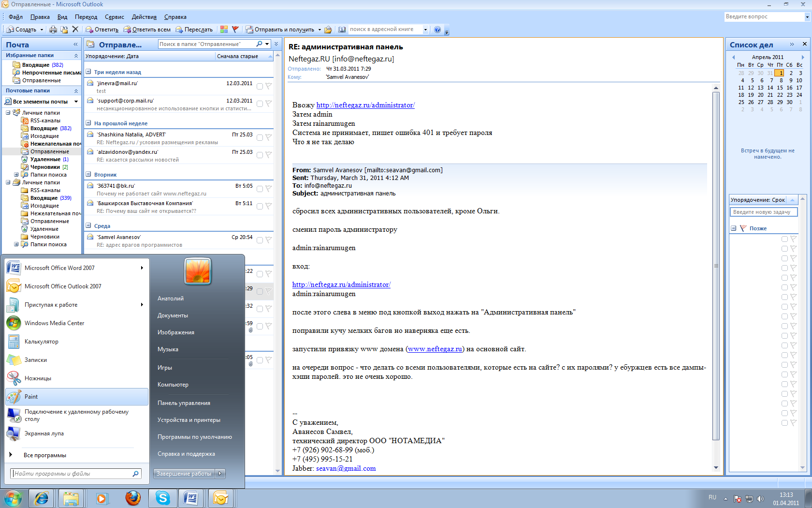This screenshot has height=508, width=812.
Task: Open Калькулятор from Start menu
Action: click(77, 342)
